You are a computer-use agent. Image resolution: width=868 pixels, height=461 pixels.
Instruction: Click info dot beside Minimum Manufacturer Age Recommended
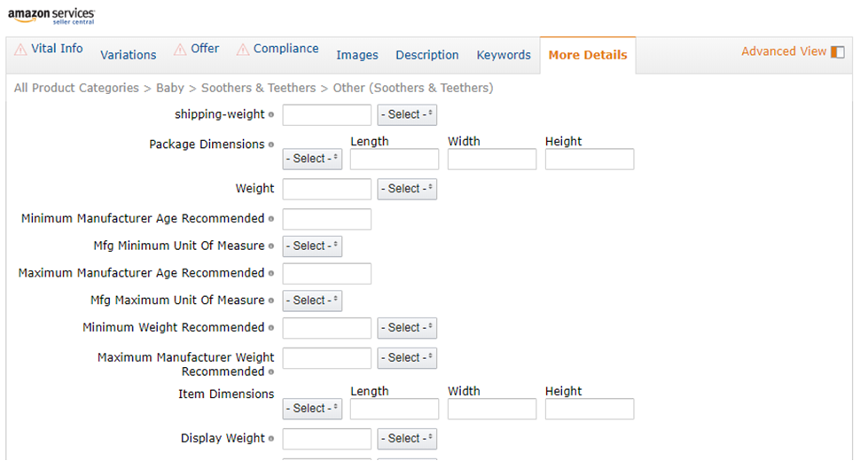271,219
